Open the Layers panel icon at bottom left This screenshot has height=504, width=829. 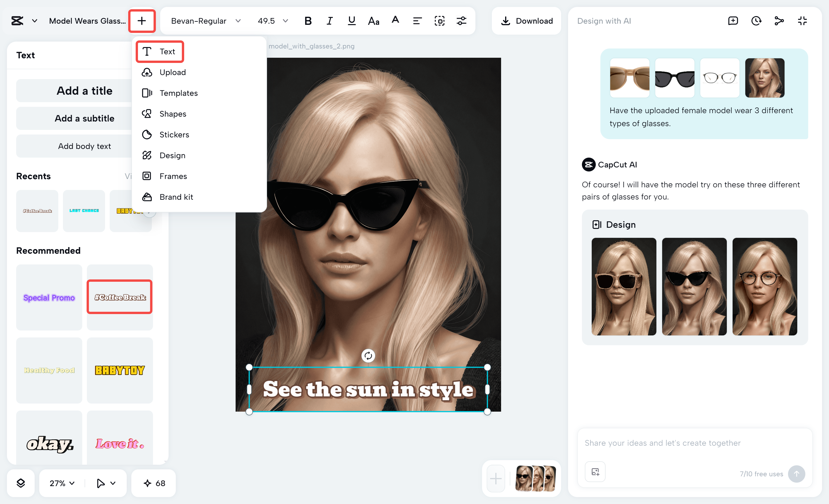(x=20, y=483)
